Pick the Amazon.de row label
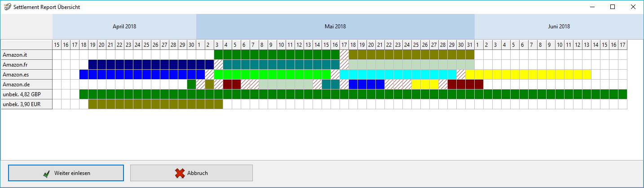Viewport: 644px width, 188px height. point(27,84)
